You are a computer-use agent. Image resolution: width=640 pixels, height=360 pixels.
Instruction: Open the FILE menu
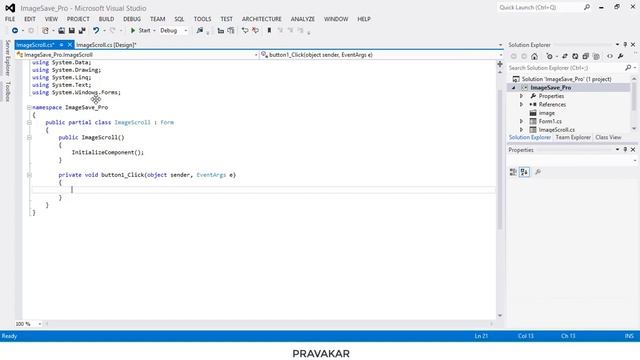coord(10,19)
